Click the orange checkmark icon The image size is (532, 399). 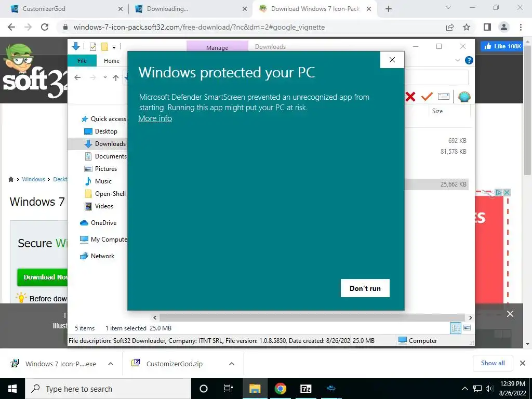click(x=427, y=97)
